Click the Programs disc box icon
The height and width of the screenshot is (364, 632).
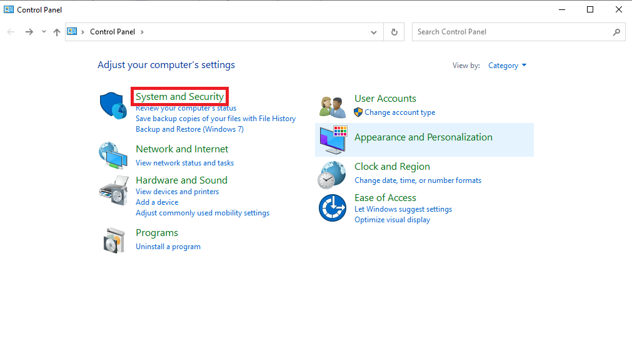[x=114, y=240]
